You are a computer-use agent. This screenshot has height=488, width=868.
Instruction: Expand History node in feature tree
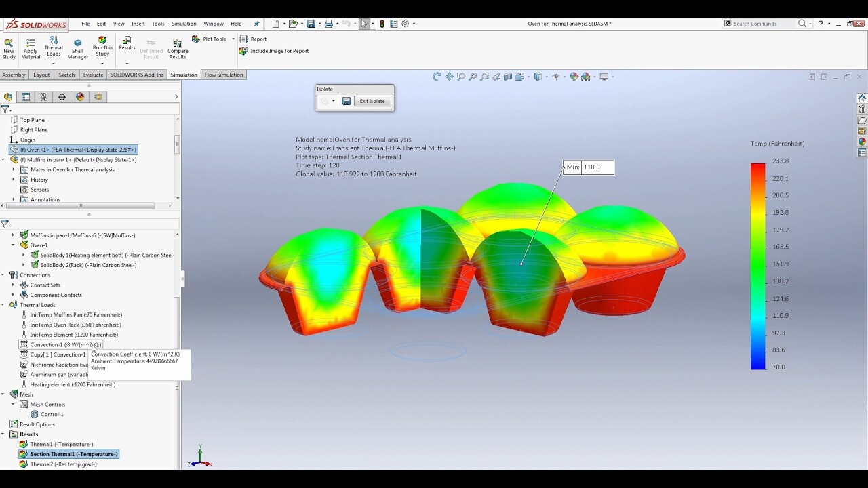(14, 180)
